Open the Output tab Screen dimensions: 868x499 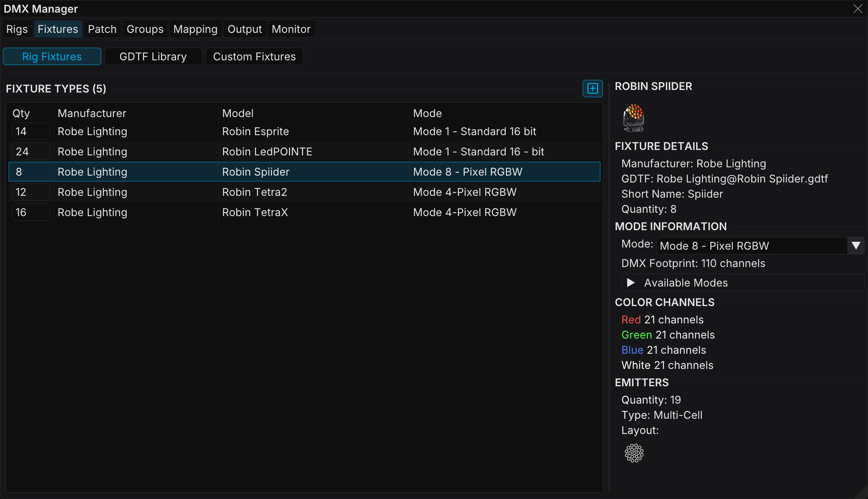pyautogui.click(x=245, y=29)
